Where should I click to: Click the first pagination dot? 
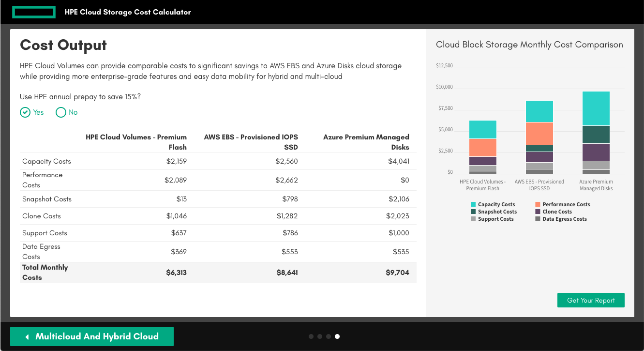tap(311, 336)
